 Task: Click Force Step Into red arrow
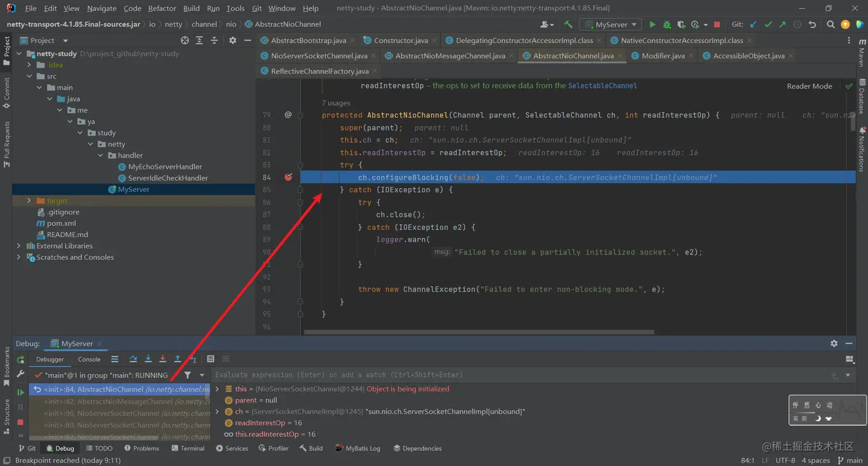[x=162, y=359]
